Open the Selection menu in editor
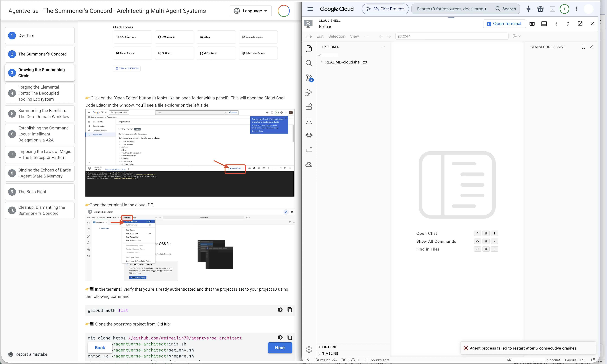 337,36
